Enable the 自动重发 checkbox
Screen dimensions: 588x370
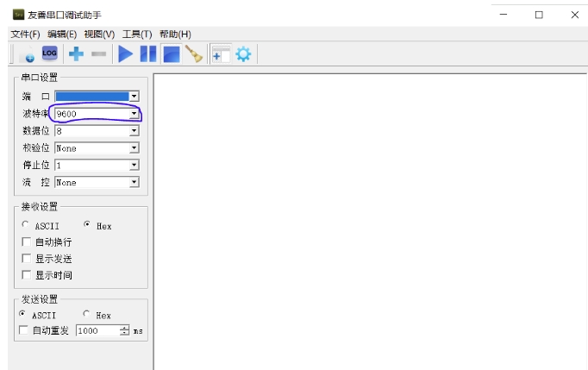(23, 330)
